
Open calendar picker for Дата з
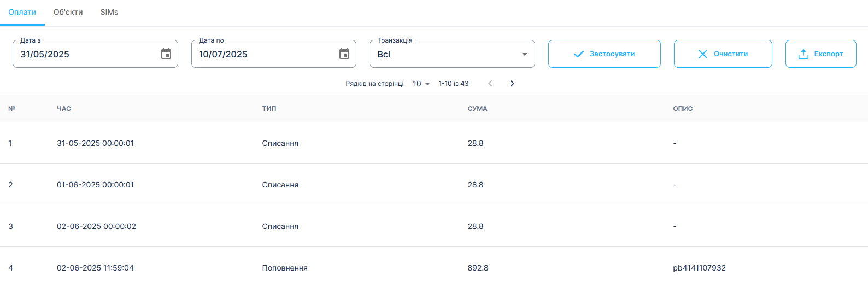(166, 54)
